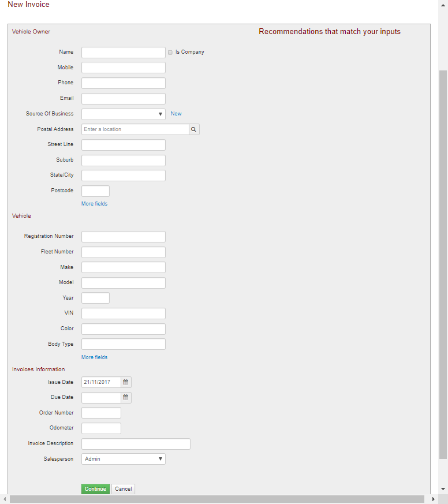Click the Invoices Information section heading

[x=38, y=369]
